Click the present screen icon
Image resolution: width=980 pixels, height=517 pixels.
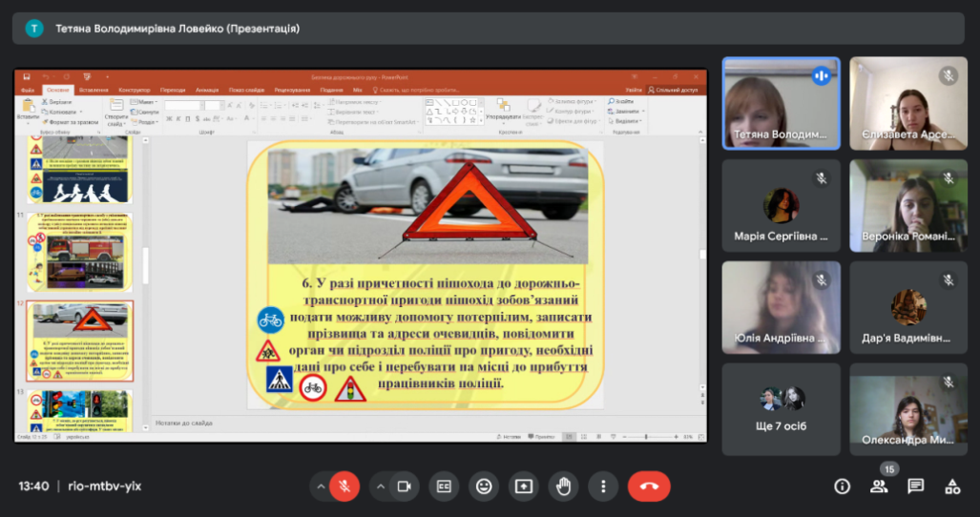coord(524,486)
